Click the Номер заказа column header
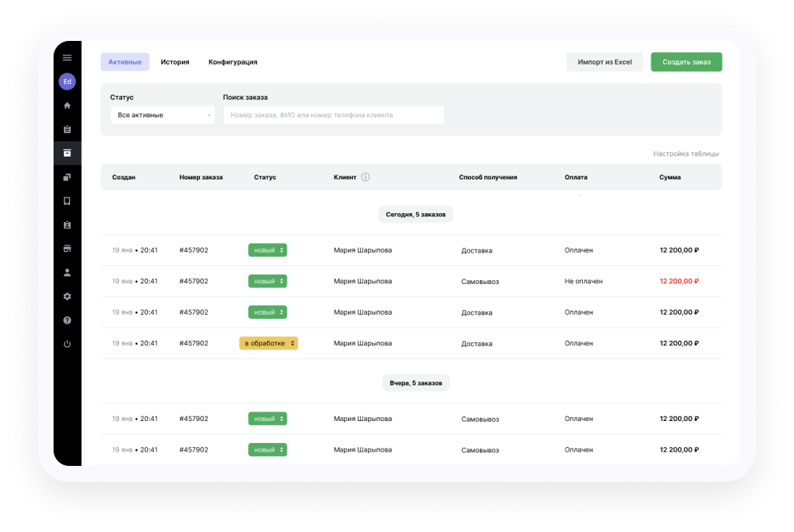Screen dimensions: 794x532 click(201, 177)
